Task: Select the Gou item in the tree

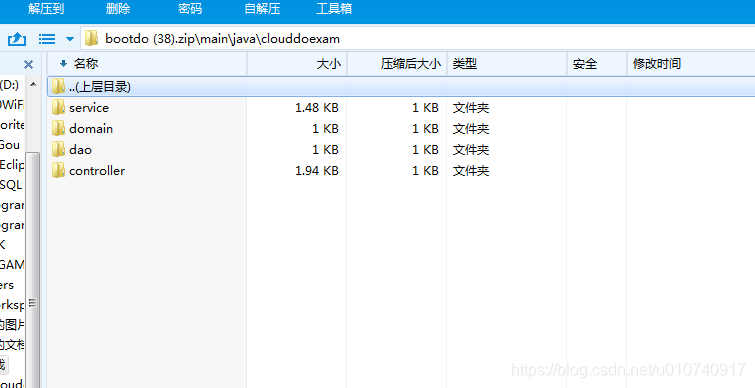Action: 10,144
